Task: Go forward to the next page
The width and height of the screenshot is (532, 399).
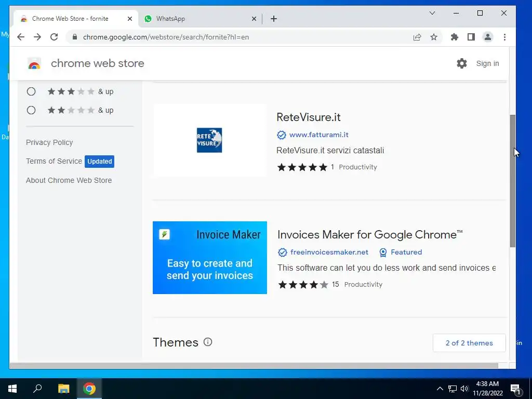Action: [37, 37]
